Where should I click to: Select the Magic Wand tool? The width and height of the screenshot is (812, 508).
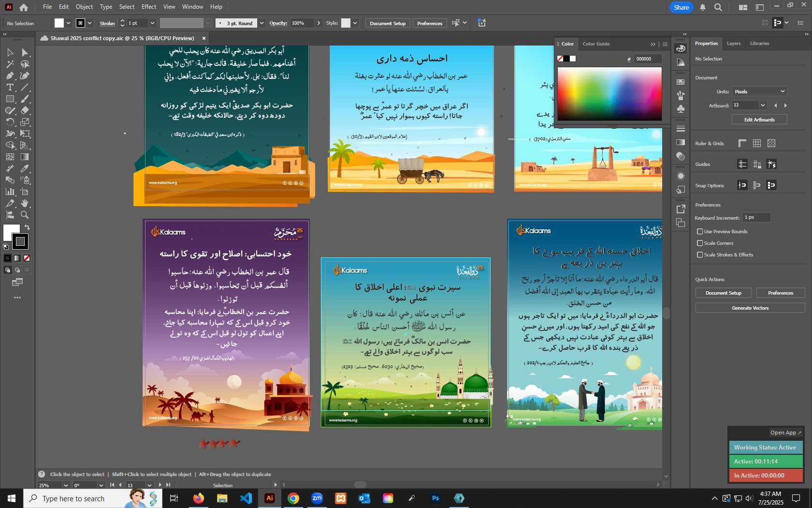point(10,64)
